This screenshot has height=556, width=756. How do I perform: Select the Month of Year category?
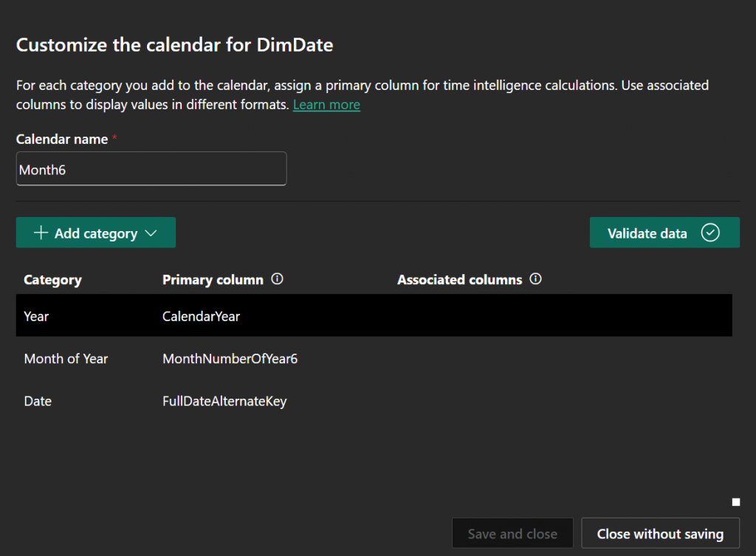tap(66, 359)
